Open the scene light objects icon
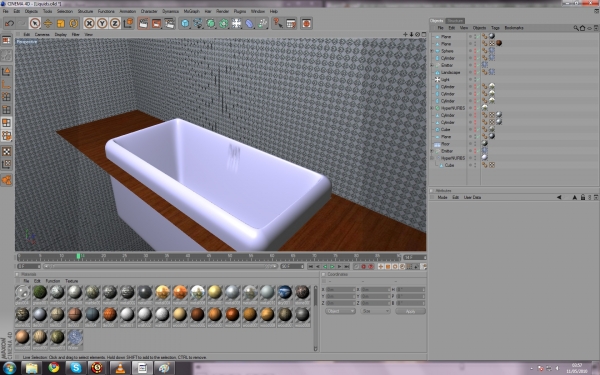Viewport: 600px width, 375px height. point(236,24)
